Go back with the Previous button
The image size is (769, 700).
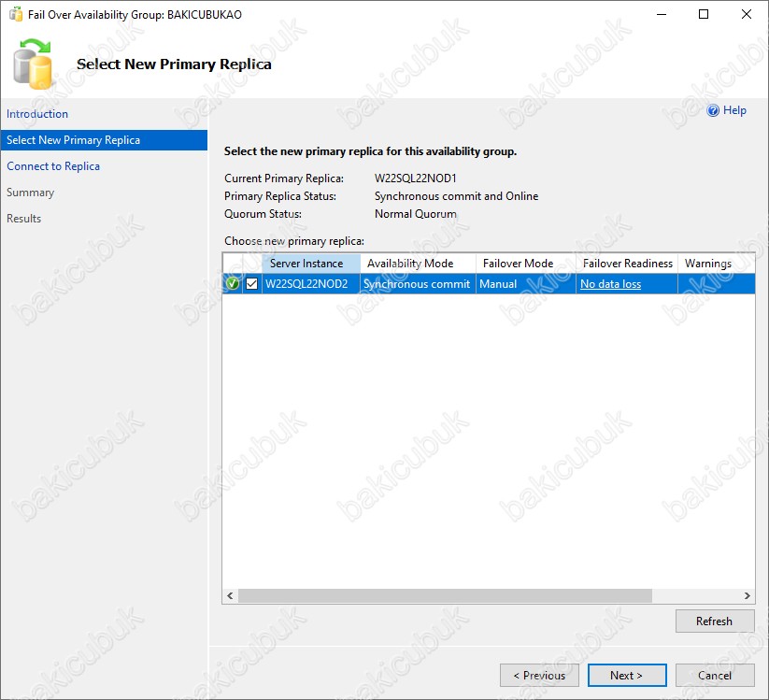(x=538, y=675)
